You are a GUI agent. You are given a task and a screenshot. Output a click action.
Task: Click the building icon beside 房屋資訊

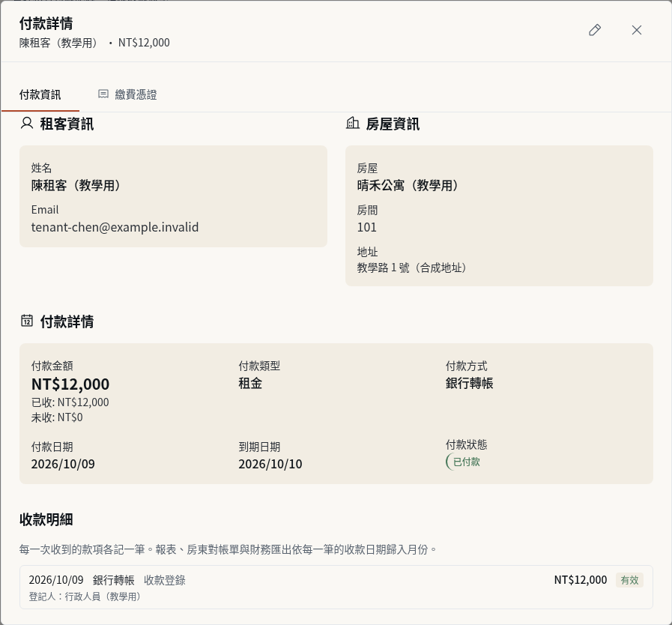352,124
